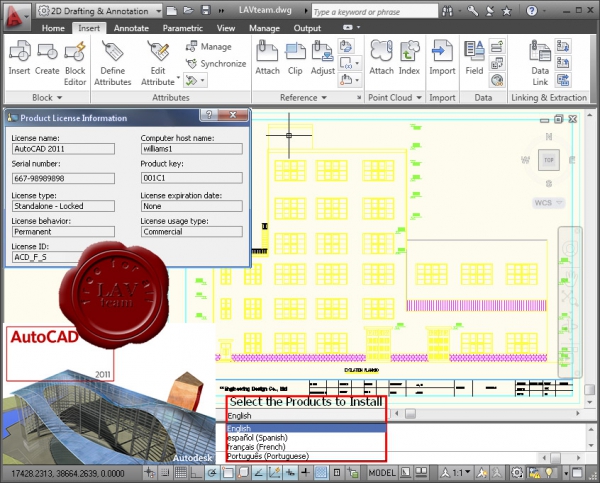Open the Help dropdown arrow beside question mark
The image size is (600, 483).
544,11
